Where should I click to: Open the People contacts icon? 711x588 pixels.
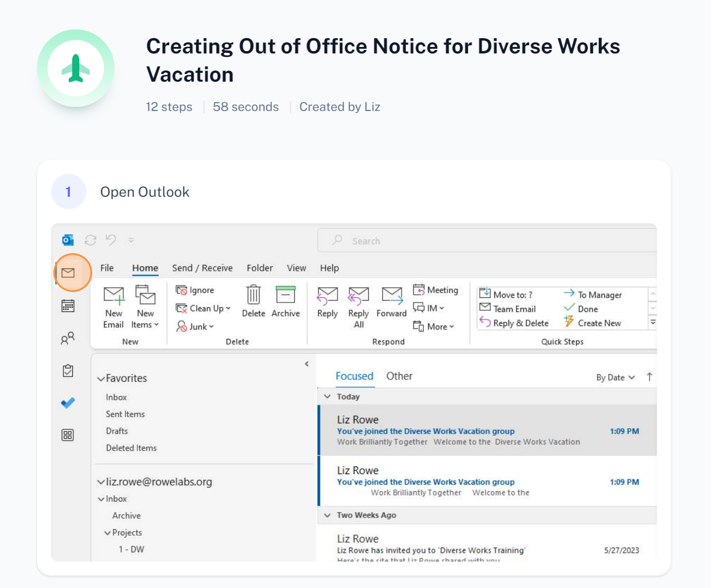[68, 338]
